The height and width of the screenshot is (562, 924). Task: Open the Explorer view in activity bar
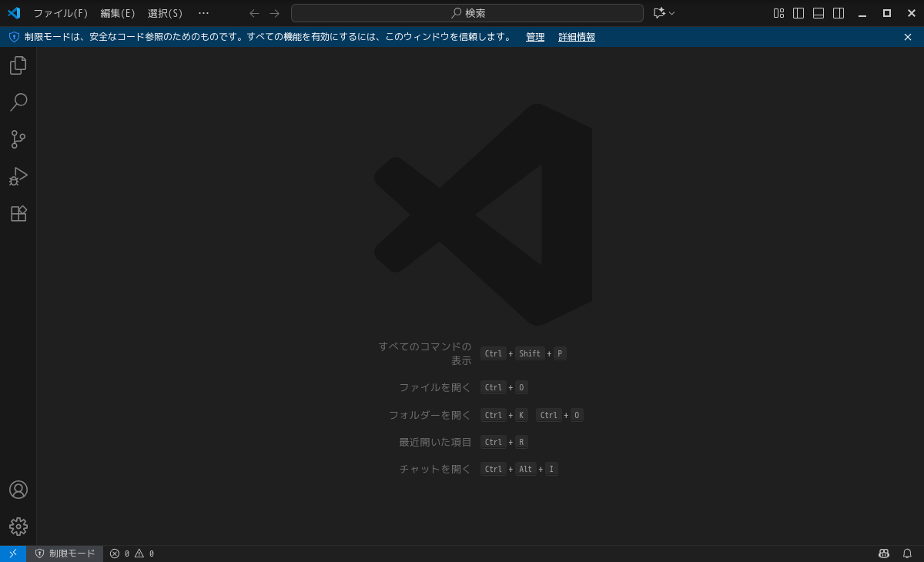click(18, 65)
